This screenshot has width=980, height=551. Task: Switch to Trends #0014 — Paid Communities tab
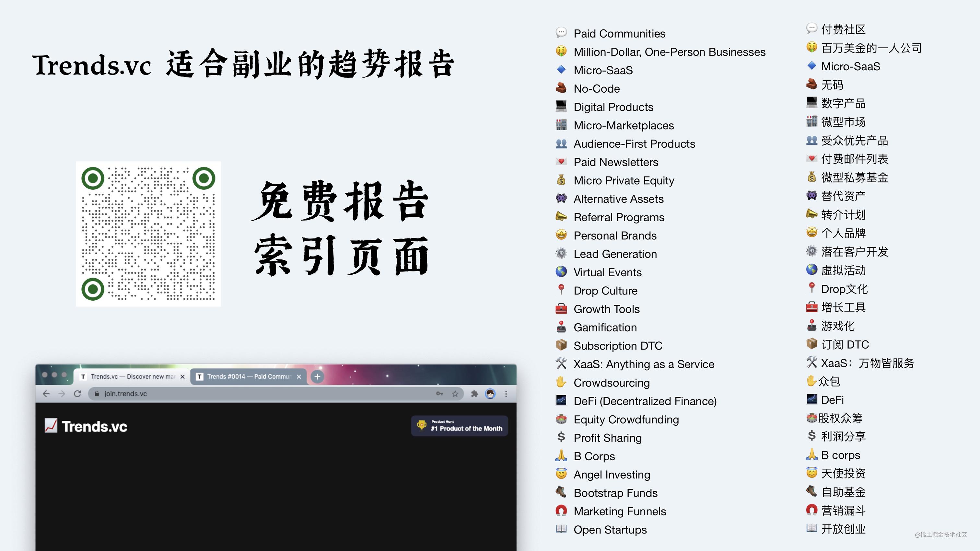[x=249, y=376]
